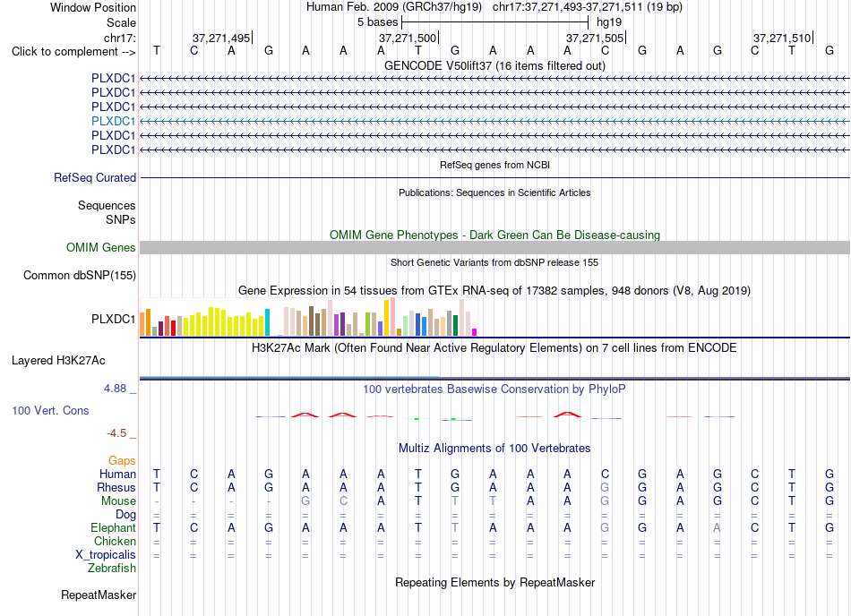
Task: Click the RepeatMasker track label
Action: coord(99,595)
